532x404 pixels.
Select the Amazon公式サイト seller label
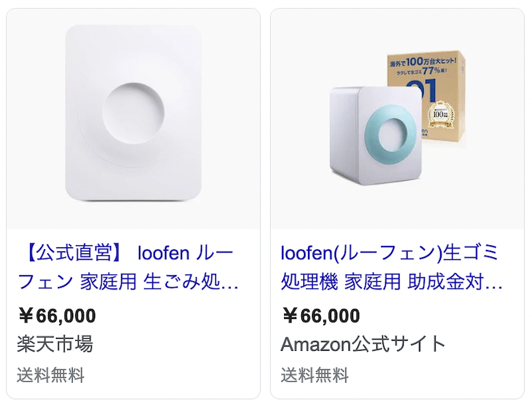point(363,344)
